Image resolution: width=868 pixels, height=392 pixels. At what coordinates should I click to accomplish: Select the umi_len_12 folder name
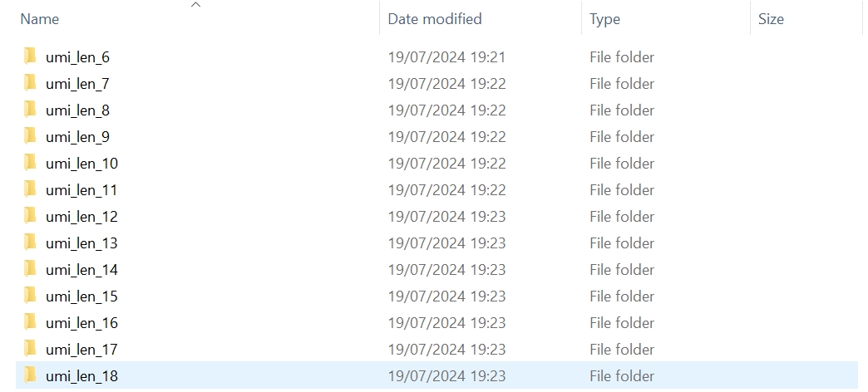82,217
